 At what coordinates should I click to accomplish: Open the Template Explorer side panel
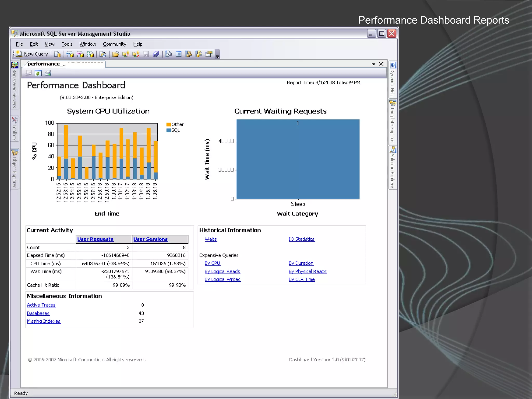coord(393,122)
